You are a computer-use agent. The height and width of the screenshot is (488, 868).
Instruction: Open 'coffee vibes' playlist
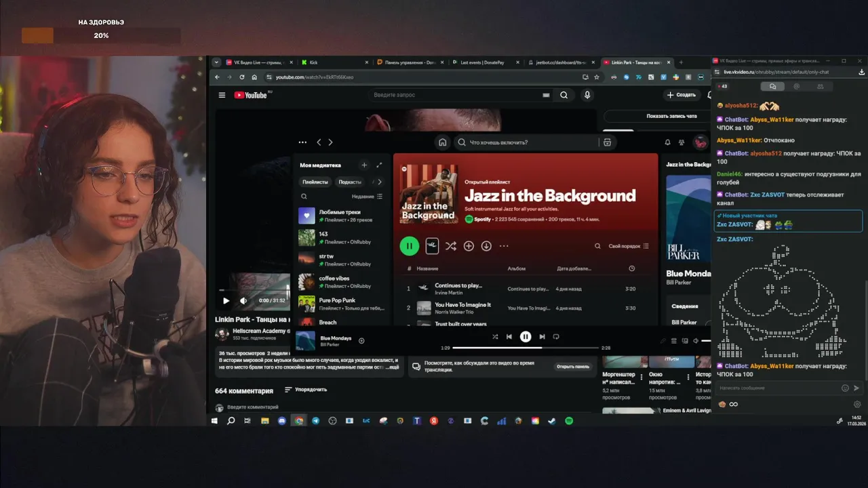[x=341, y=282]
